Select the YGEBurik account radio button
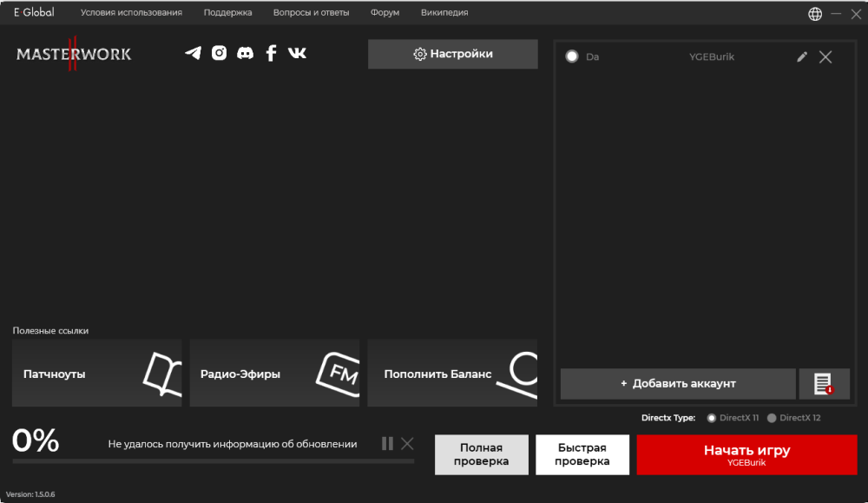 tap(572, 56)
